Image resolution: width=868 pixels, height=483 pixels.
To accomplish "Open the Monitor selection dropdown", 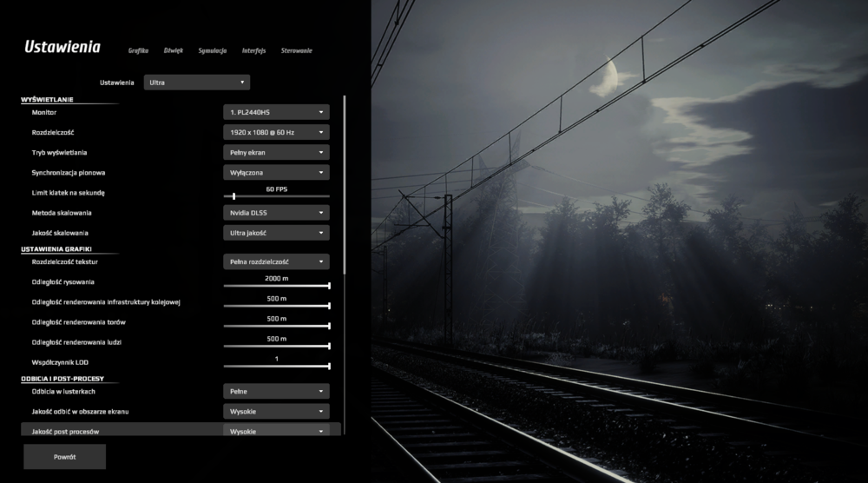I will pyautogui.click(x=276, y=112).
